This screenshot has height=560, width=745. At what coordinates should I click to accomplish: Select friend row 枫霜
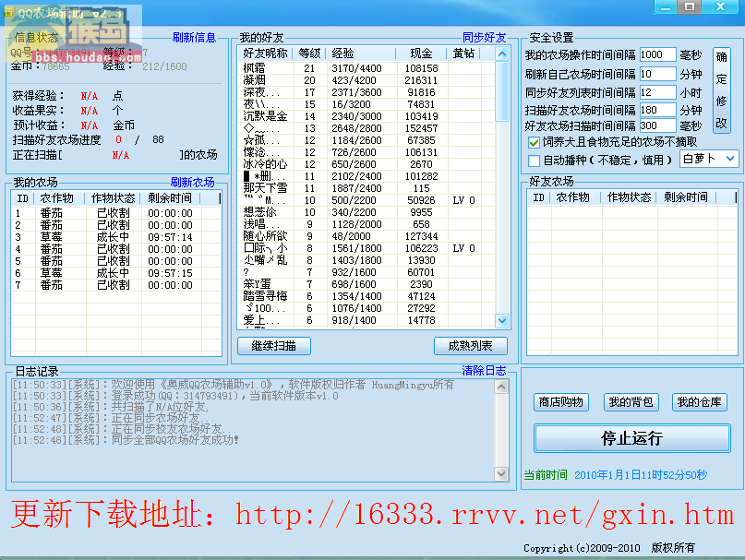(366, 68)
